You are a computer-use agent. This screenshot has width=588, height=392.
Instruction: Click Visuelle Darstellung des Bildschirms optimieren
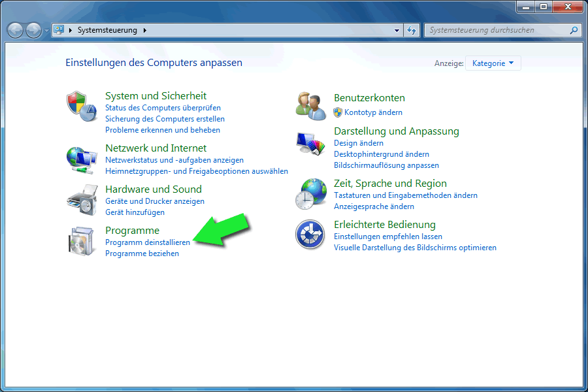click(415, 248)
